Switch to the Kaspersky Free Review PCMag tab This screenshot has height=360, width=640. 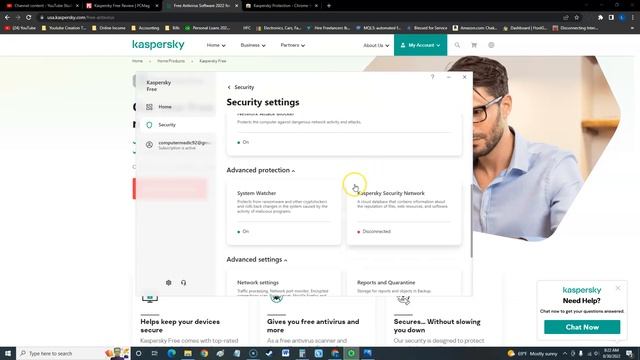(x=122, y=6)
